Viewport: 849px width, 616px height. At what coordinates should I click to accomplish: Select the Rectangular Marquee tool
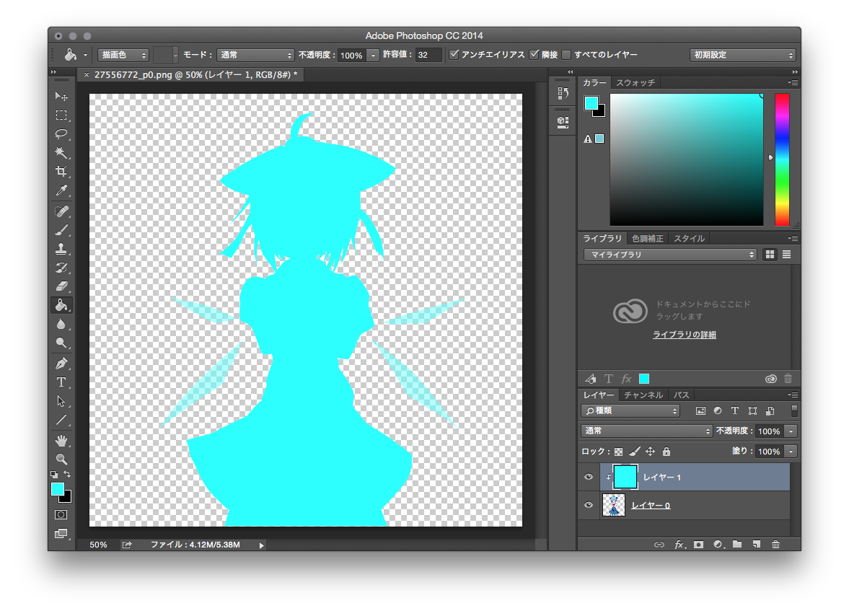(61, 115)
